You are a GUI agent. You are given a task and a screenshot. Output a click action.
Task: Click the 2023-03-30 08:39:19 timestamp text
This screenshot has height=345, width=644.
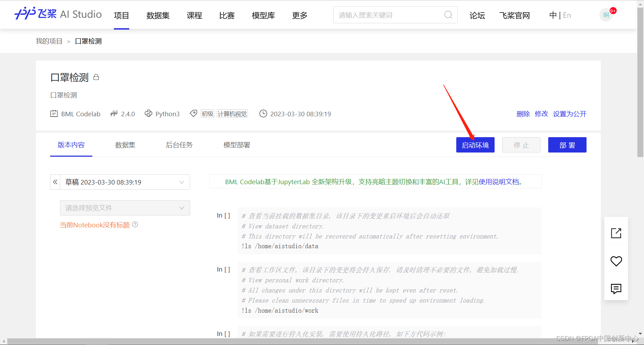[x=301, y=114]
